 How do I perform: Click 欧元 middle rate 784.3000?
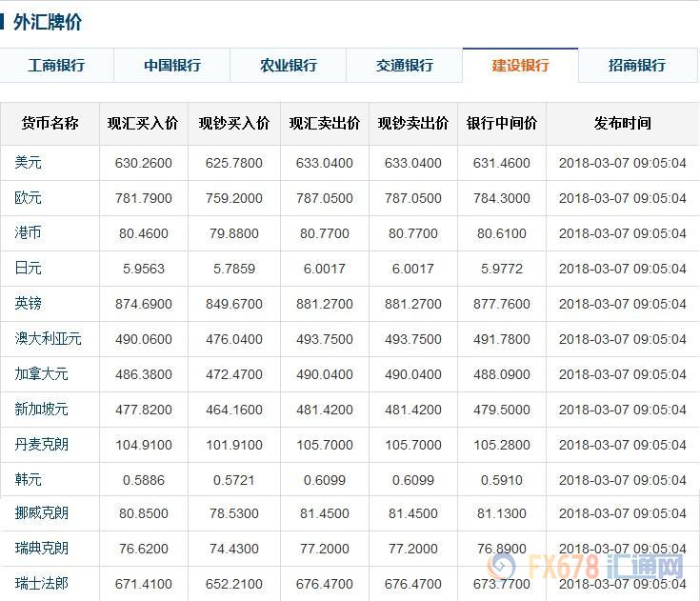pos(502,198)
